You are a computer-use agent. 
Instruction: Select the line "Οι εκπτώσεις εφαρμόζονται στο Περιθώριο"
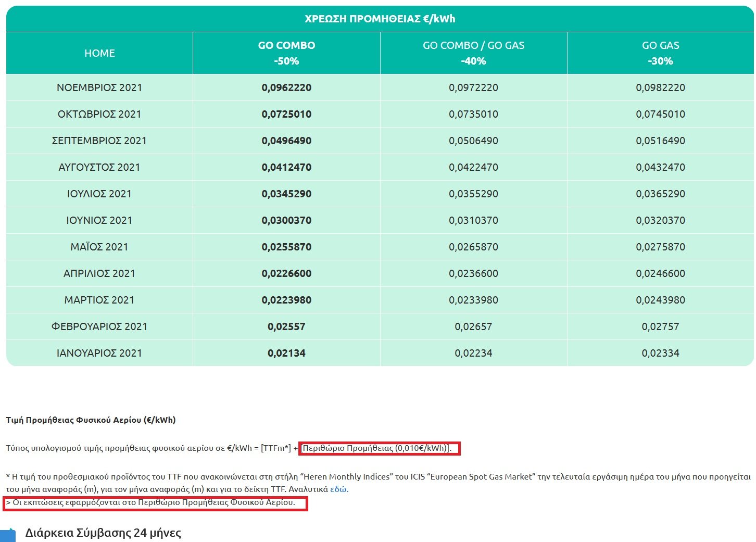coord(154,502)
